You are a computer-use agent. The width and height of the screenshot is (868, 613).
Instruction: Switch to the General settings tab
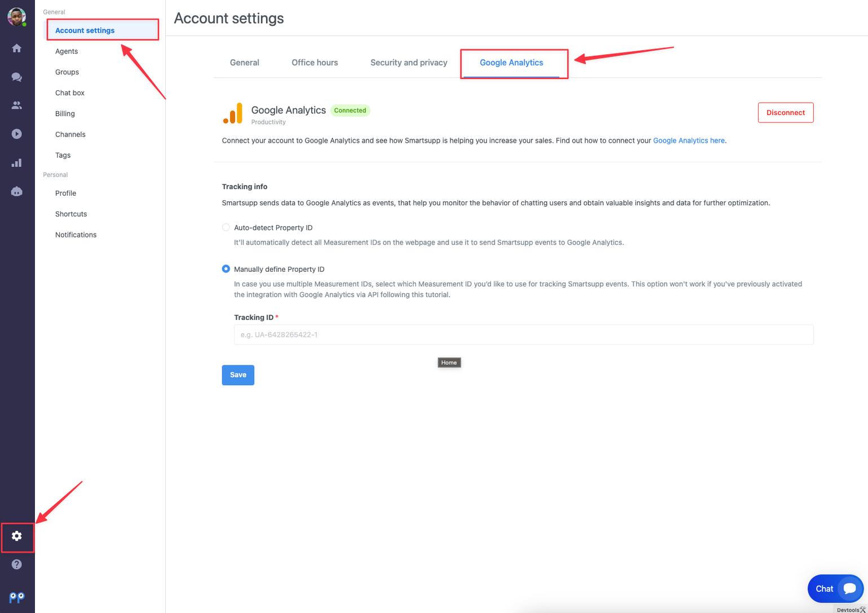244,63
